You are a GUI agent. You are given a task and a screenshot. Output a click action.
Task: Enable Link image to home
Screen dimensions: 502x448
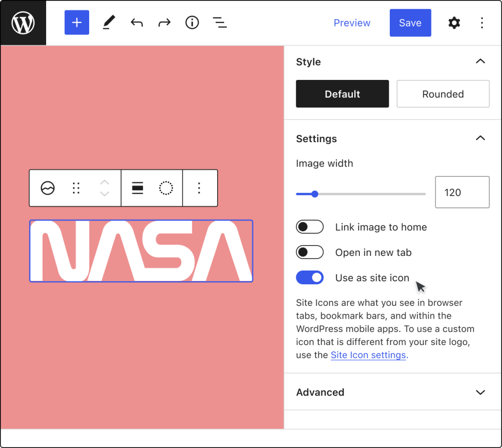309,227
